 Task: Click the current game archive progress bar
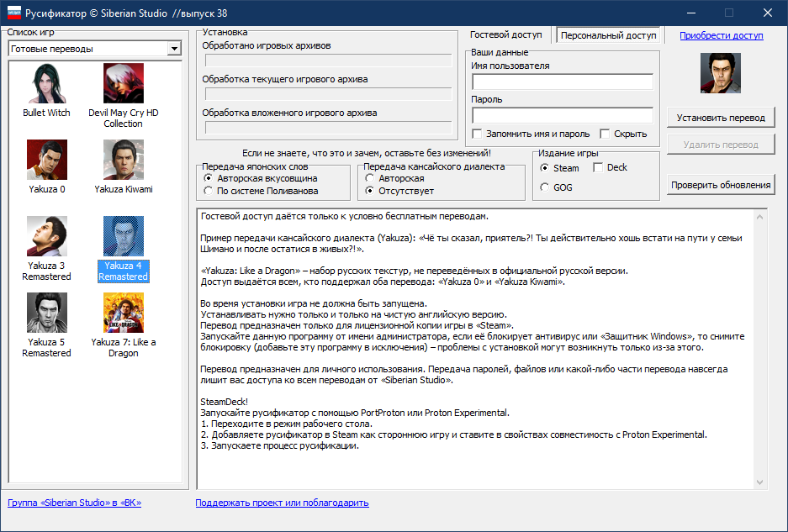pyautogui.click(x=329, y=94)
